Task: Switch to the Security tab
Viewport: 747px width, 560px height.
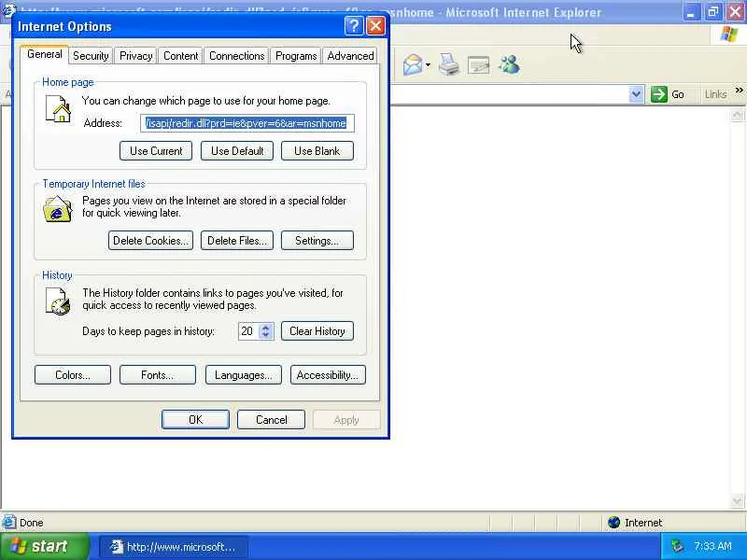Action: (x=91, y=56)
